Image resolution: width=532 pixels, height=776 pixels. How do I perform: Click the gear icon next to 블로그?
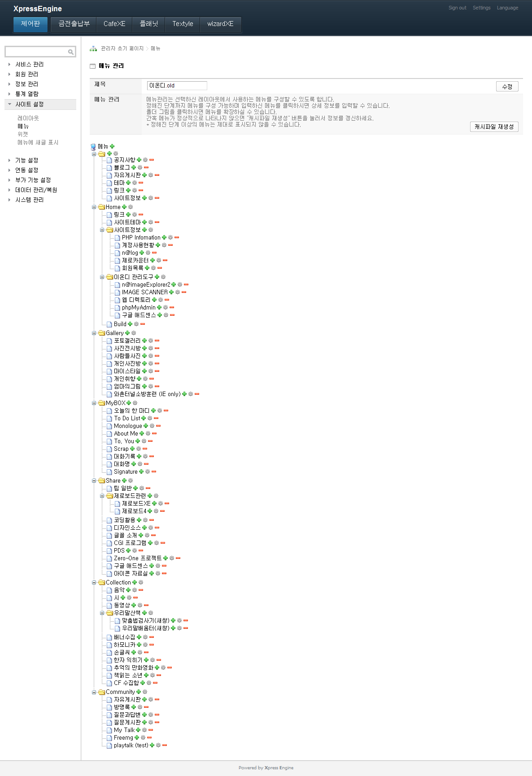[x=140, y=167]
